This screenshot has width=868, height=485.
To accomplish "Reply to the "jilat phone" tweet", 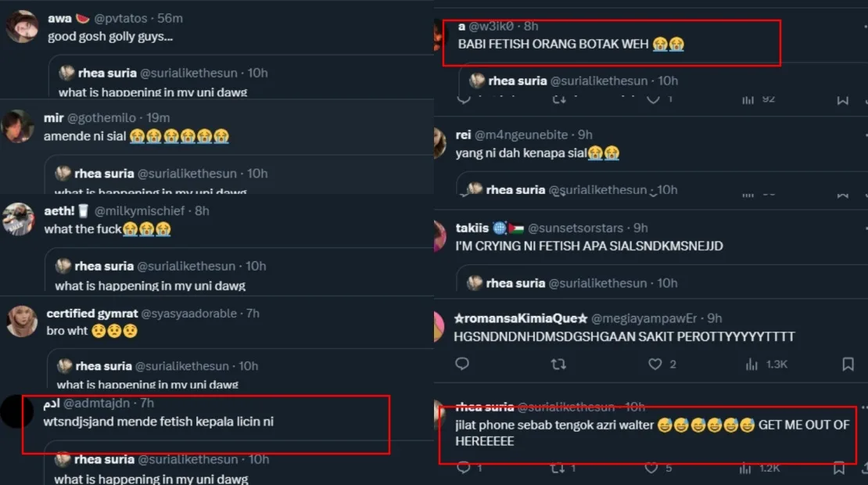I will coord(463,468).
